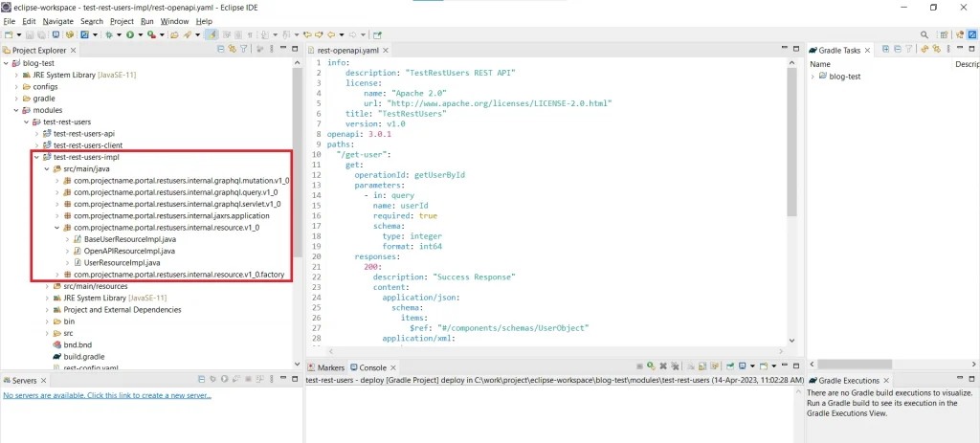This screenshot has width=980, height=443.
Task: Open dropdown arrow next to Run button
Action: tap(141, 35)
